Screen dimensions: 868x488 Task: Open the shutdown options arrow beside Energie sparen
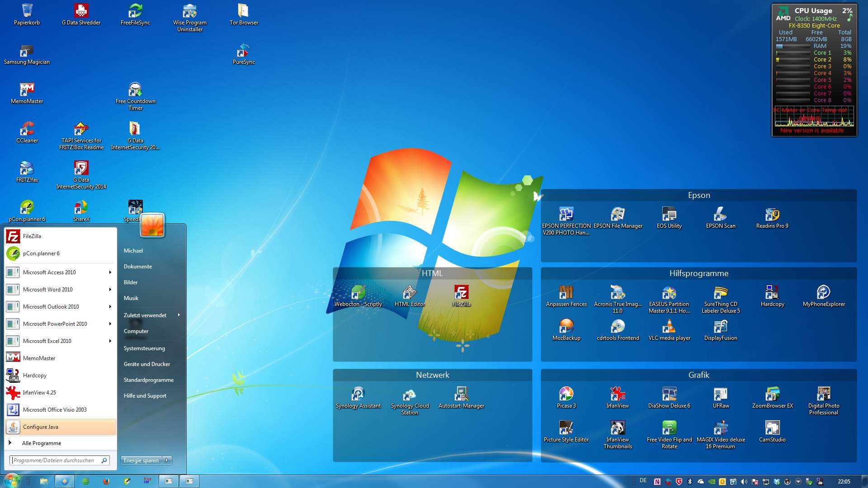[167, 460]
